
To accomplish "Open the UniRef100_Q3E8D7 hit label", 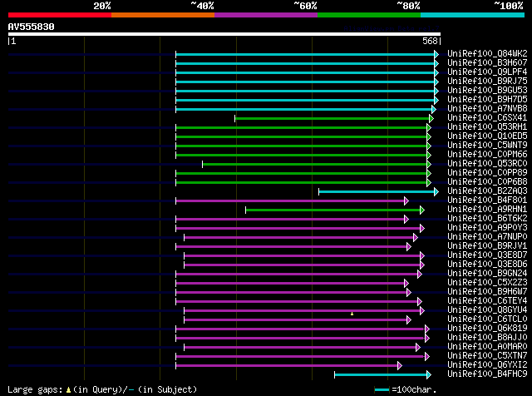I will (x=487, y=255).
